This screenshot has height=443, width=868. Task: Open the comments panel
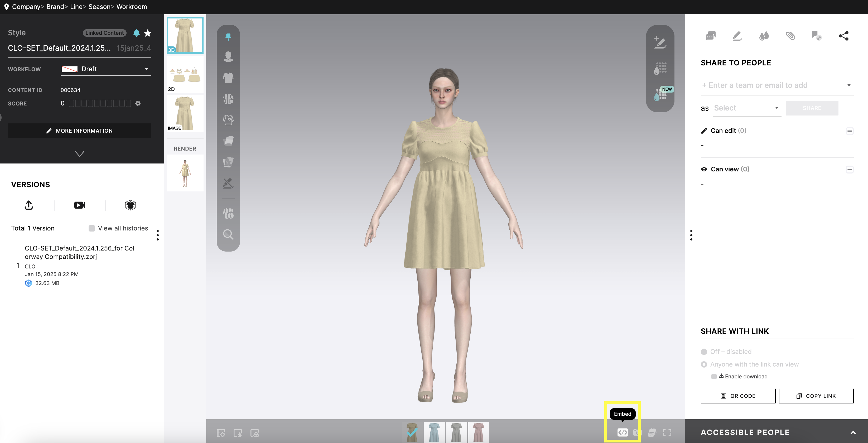tap(710, 36)
